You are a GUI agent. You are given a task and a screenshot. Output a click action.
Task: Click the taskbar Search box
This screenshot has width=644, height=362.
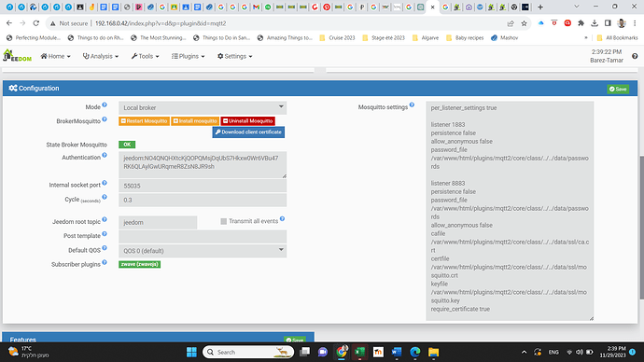pos(248,352)
